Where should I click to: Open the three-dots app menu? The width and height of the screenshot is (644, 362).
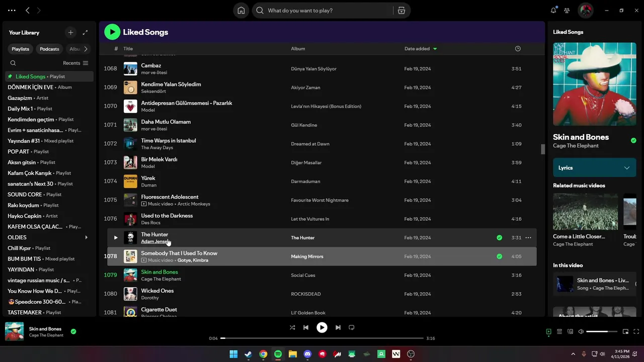tap(12, 10)
